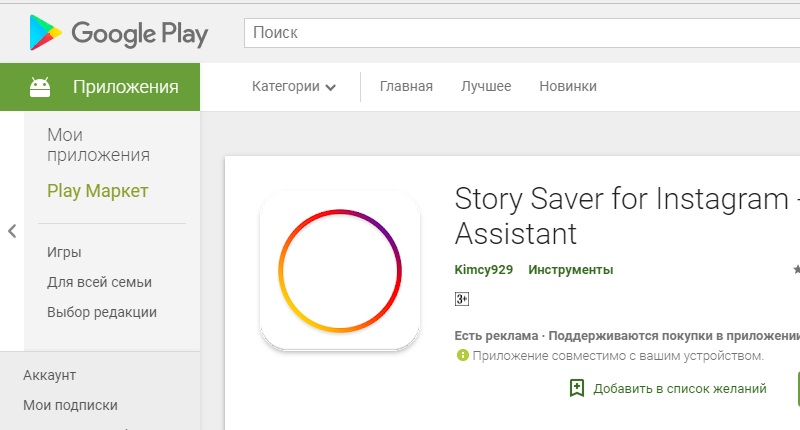
Task: Click the 3+ age rating badge
Action: pyautogui.click(x=462, y=299)
